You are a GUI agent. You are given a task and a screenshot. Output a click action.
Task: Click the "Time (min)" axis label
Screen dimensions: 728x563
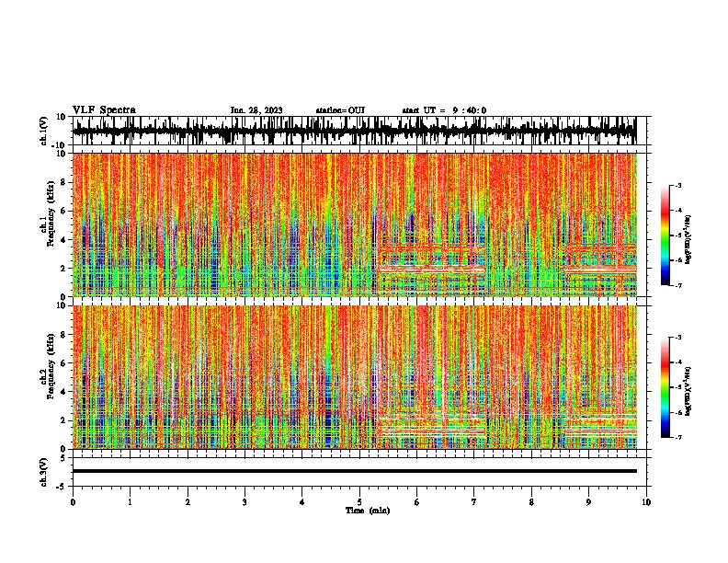(368, 511)
